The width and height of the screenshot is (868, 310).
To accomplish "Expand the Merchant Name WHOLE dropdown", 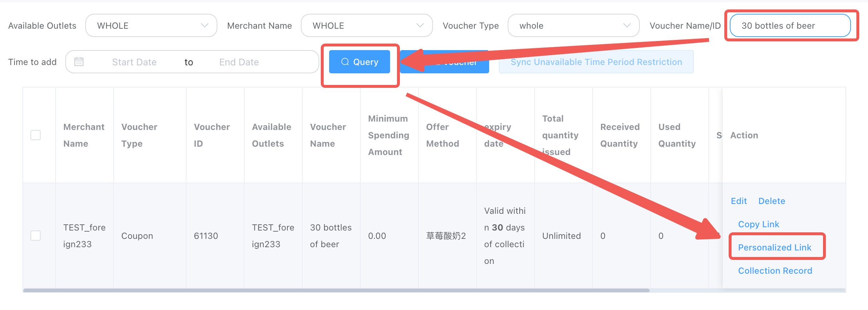I will [367, 25].
